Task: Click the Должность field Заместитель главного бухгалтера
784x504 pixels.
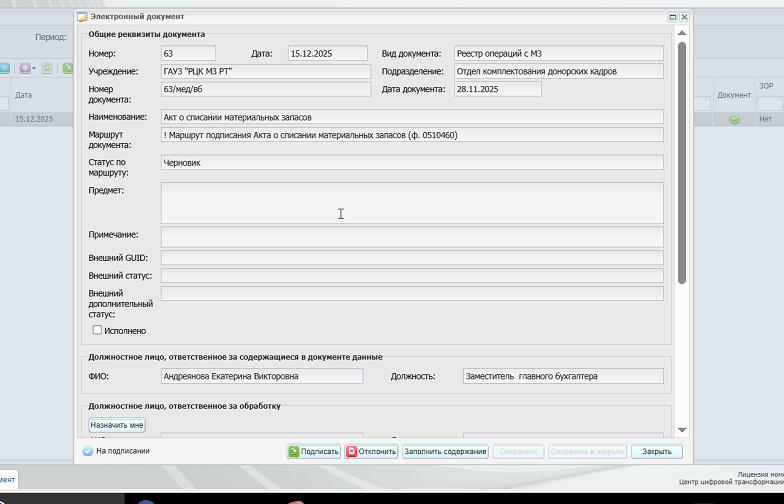Action: [x=564, y=376]
